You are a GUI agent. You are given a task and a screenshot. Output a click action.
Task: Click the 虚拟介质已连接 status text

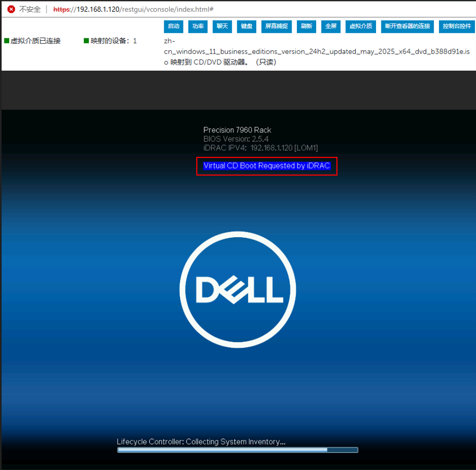pos(35,41)
